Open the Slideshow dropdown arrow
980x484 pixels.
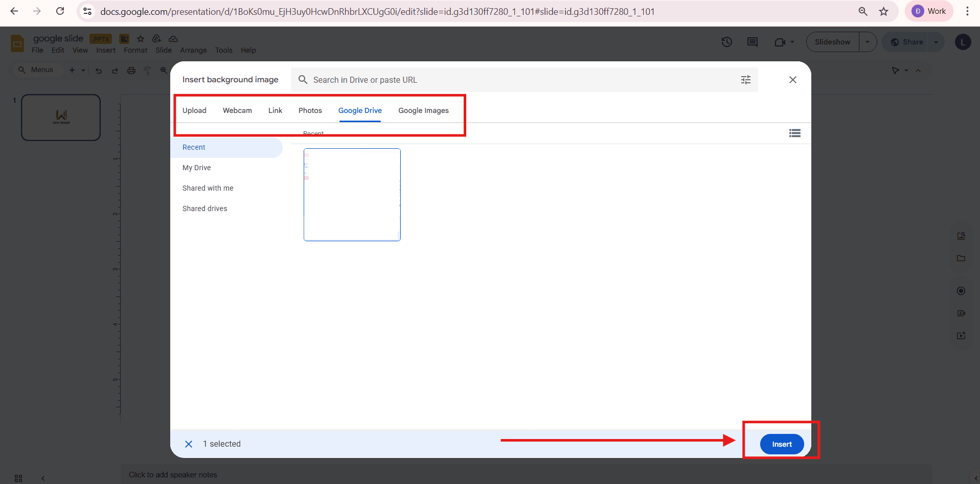pyautogui.click(x=868, y=42)
